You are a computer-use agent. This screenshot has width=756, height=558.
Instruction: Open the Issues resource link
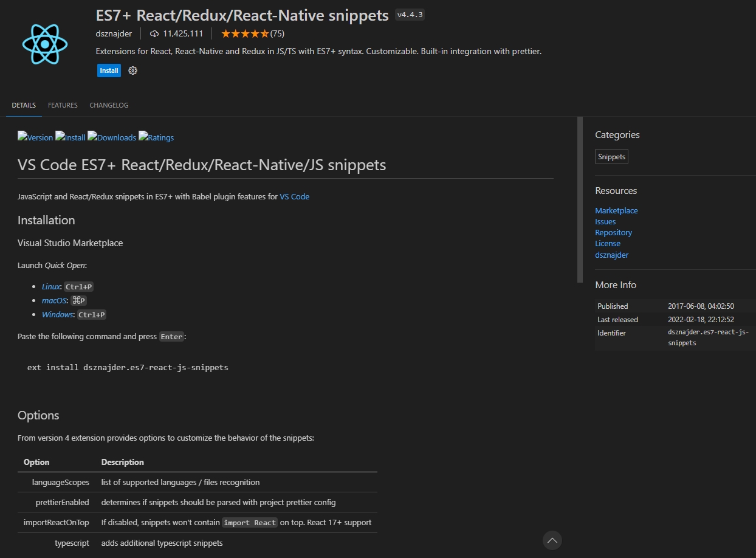tap(605, 221)
